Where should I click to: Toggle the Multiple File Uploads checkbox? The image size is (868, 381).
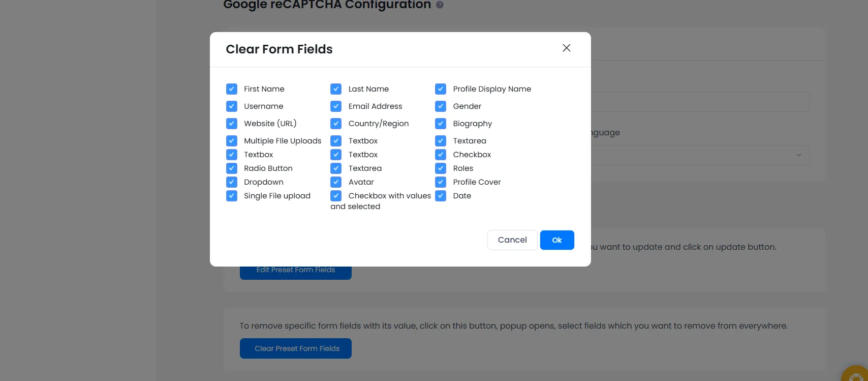(x=232, y=141)
